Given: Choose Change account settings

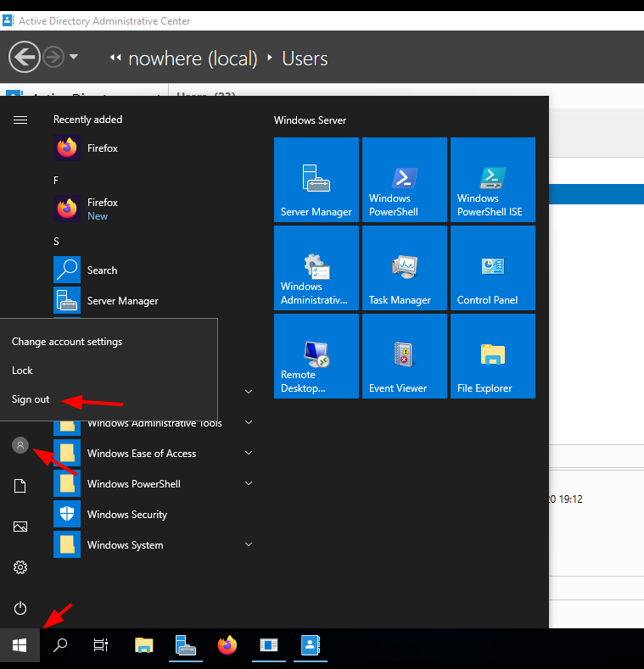Looking at the screenshot, I should point(67,342).
